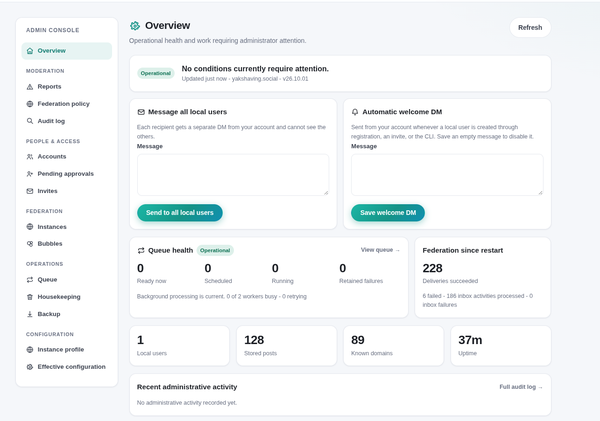This screenshot has width=600, height=421.
Task: Click the Queue repeat-arrows sidebar icon
Action: [30, 280]
